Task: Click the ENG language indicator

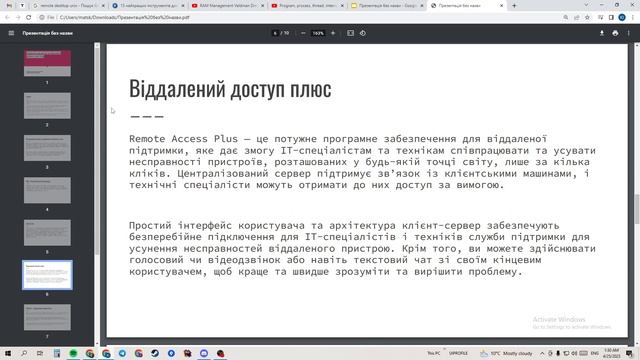Action: [595, 353]
